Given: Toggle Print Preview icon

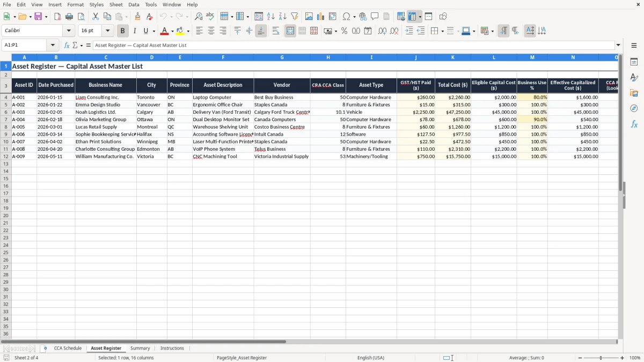Looking at the screenshot, I should [81, 17].
